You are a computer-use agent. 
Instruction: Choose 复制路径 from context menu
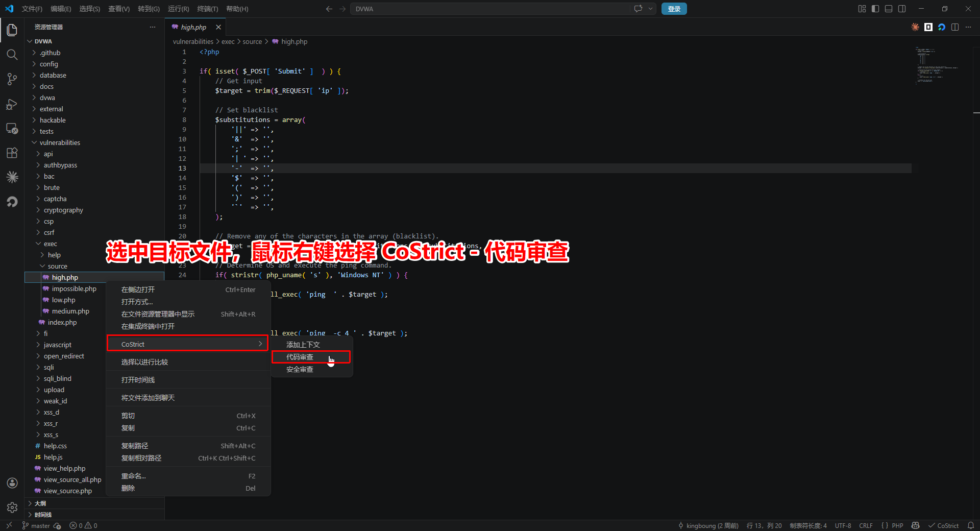tap(135, 446)
